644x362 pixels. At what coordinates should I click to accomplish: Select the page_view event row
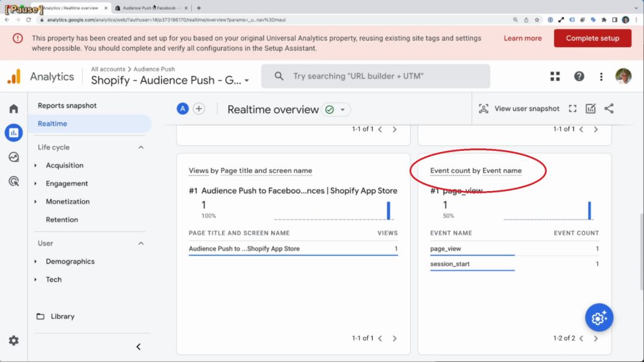click(514, 249)
